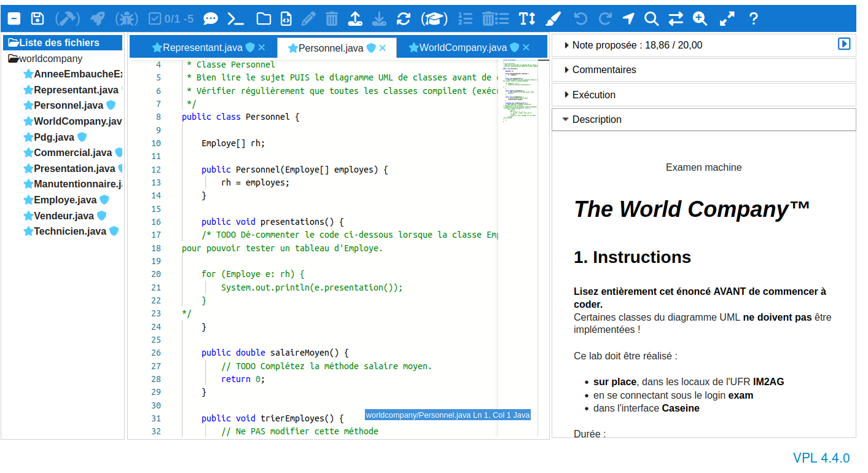Switch to the Representant.java tab
Screen dimensions: 868x473
click(x=203, y=47)
